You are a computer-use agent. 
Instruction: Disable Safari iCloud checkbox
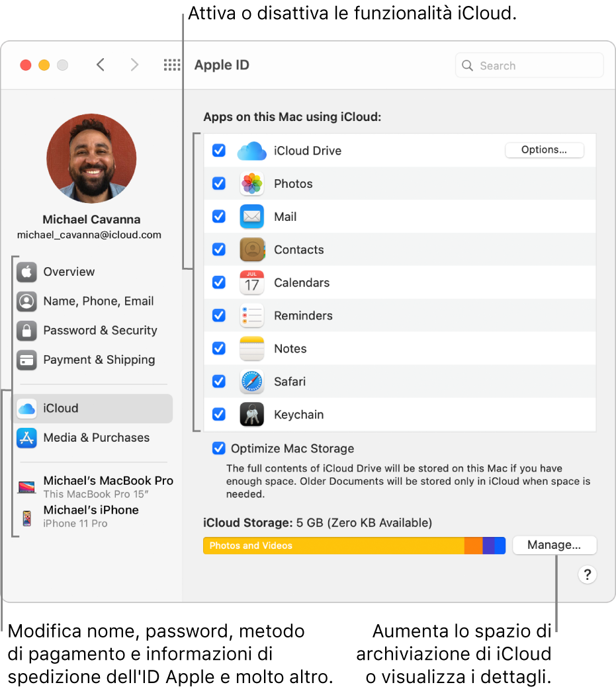pyautogui.click(x=219, y=381)
